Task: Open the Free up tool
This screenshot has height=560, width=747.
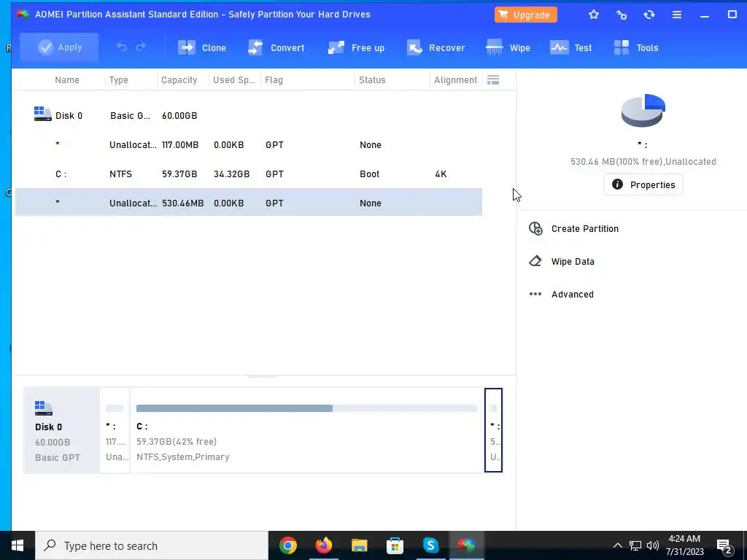Action: pyautogui.click(x=356, y=47)
